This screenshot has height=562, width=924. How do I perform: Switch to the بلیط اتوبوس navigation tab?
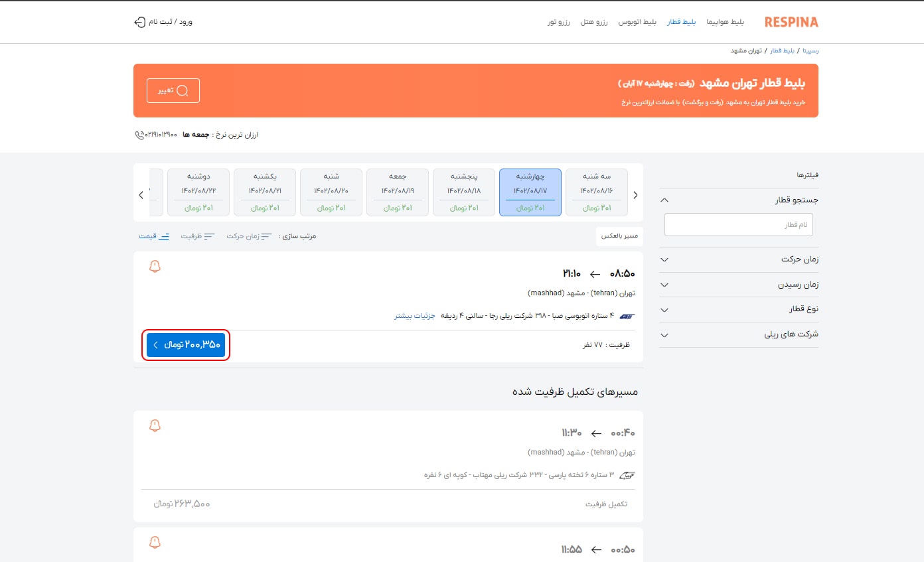(x=637, y=21)
